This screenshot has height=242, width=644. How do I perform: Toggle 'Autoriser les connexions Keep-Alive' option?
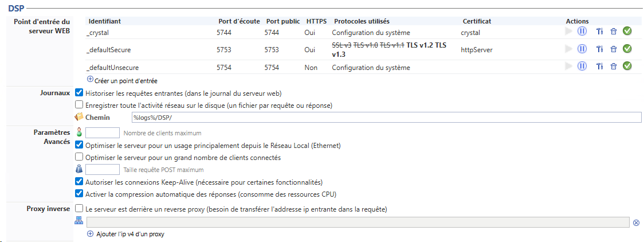80,182
